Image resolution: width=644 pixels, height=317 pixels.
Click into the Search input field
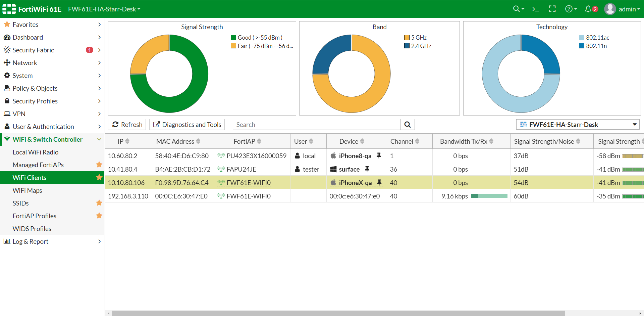pos(317,125)
